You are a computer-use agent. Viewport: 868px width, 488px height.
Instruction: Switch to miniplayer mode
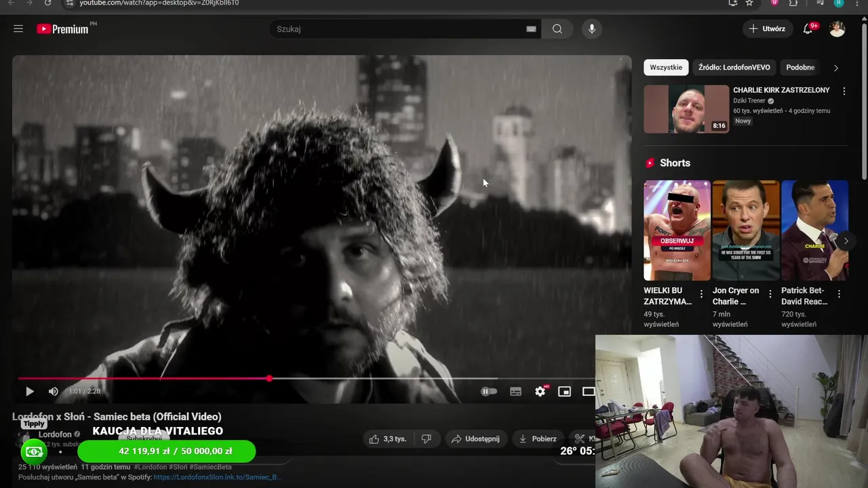[564, 391]
